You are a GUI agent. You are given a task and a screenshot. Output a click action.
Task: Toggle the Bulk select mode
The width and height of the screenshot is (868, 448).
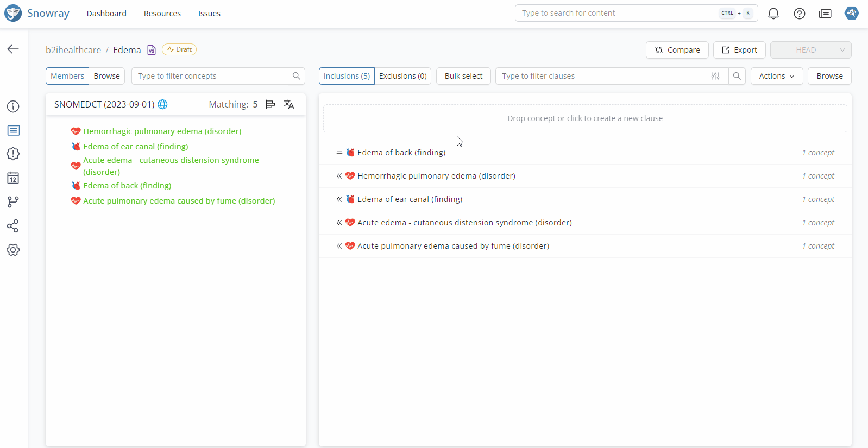[463, 76]
